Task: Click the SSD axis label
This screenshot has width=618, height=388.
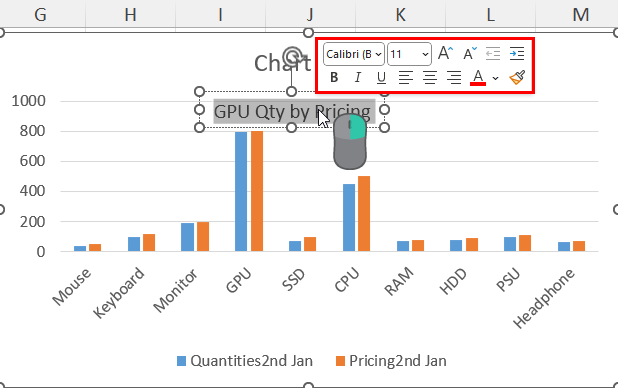Action: pyautogui.click(x=294, y=280)
